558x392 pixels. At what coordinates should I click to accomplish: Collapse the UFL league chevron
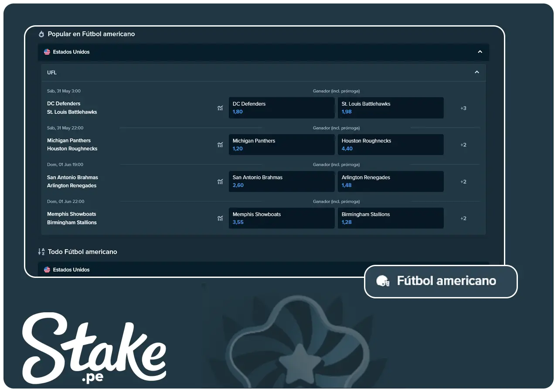point(477,72)
